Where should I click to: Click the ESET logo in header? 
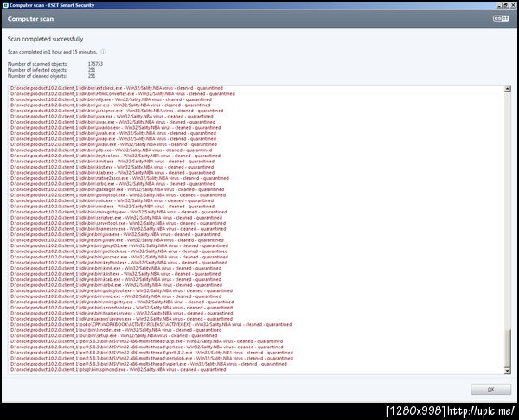click(x=501, y=18)
